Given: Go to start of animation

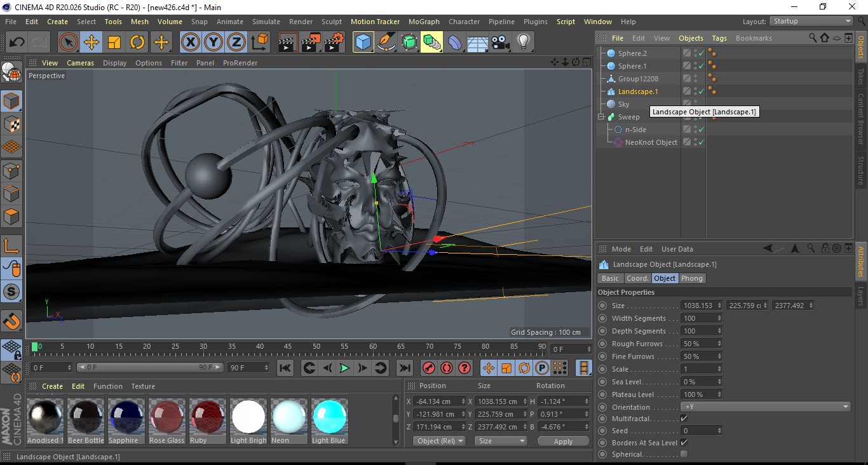Looking at the screenshot, I should tap(286, 368).
